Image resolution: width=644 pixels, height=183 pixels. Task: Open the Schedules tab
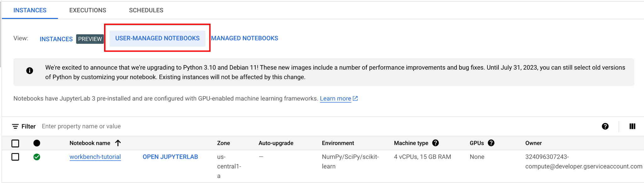146,10
